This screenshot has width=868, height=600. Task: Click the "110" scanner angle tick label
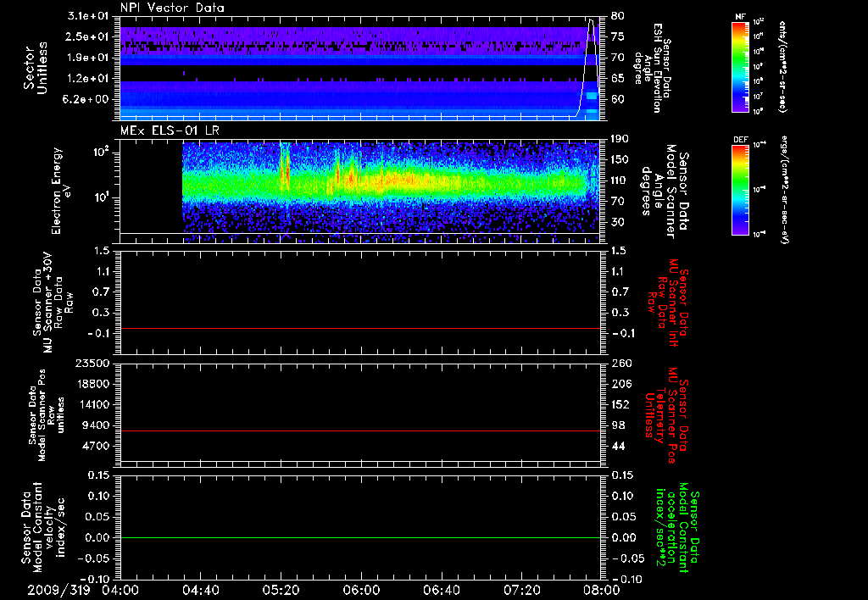click(620, 181)
